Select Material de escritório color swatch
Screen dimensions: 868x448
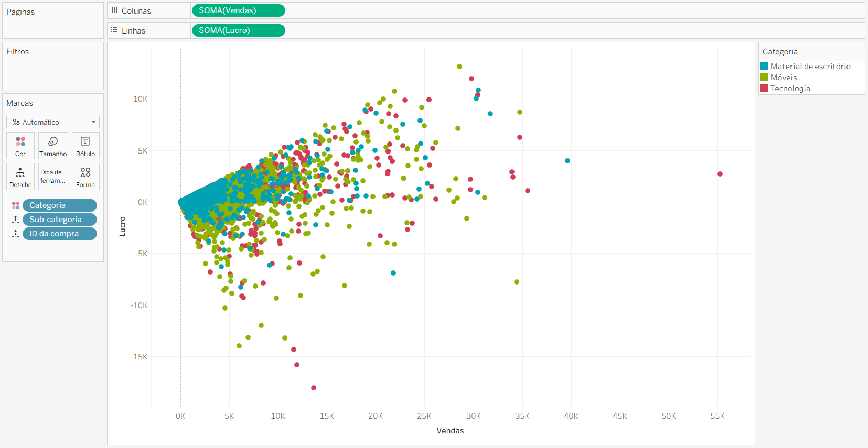coord(765,67)
